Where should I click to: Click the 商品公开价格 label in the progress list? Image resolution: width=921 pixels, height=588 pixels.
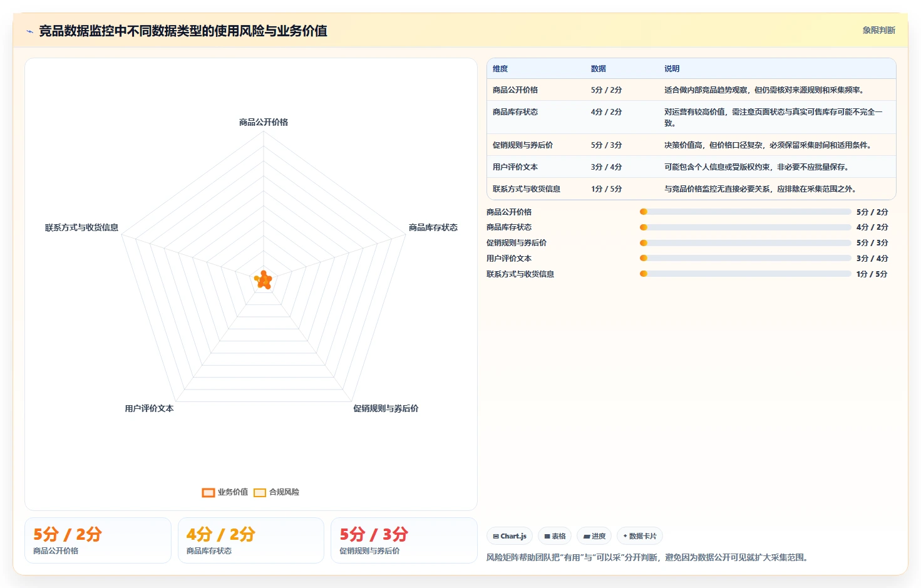pyautogui.click(x=509, y=212)
